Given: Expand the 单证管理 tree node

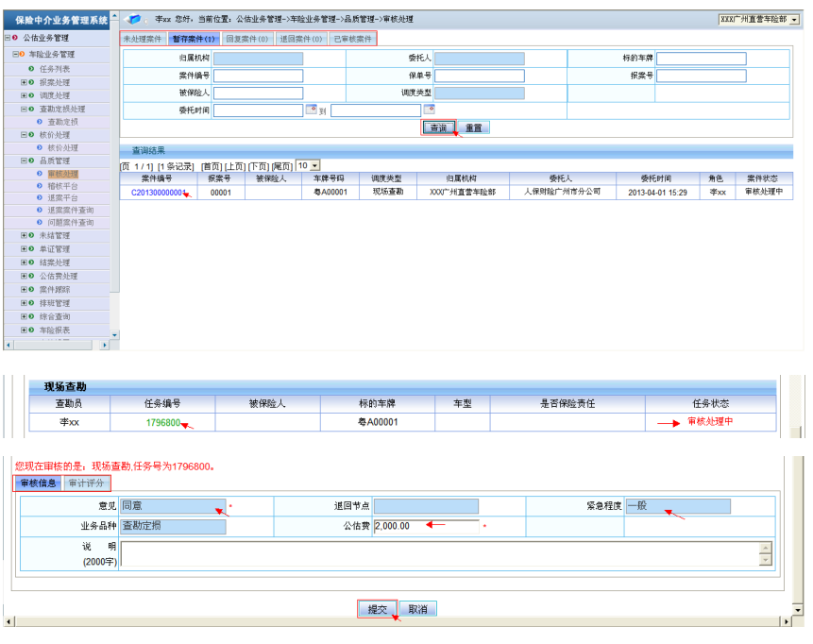Looking at the screenshot, I should [x=24, y=249].
